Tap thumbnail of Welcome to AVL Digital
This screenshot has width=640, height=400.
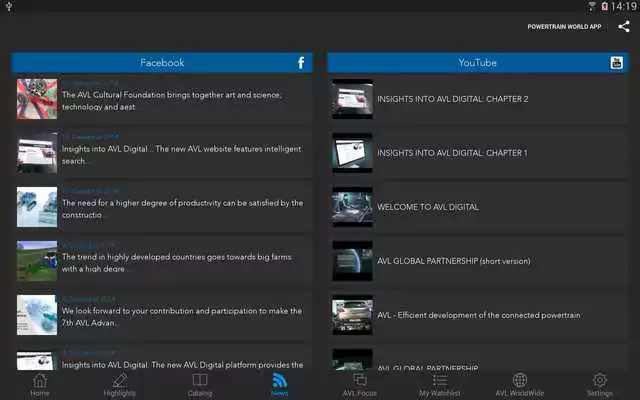tap(352, 207)
